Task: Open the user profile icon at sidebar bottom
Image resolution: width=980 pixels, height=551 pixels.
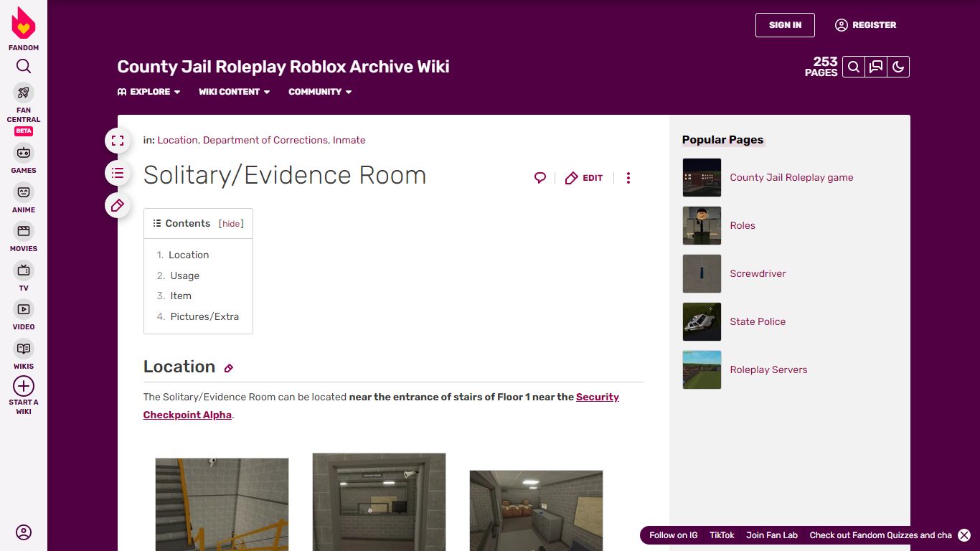Action: point(24,532)
